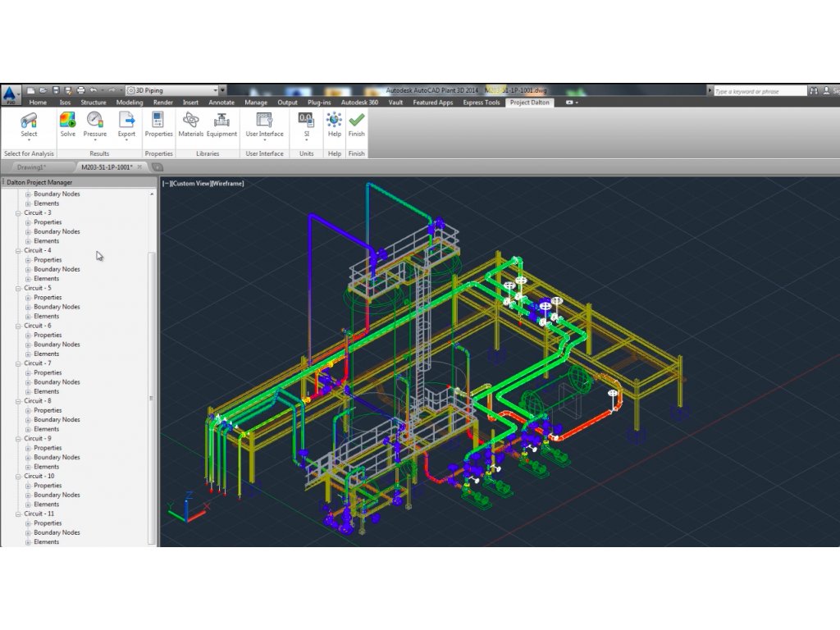Collapse the Circuit - 10 tree node
The image size is (840, 630).
(x=18, y=477)
